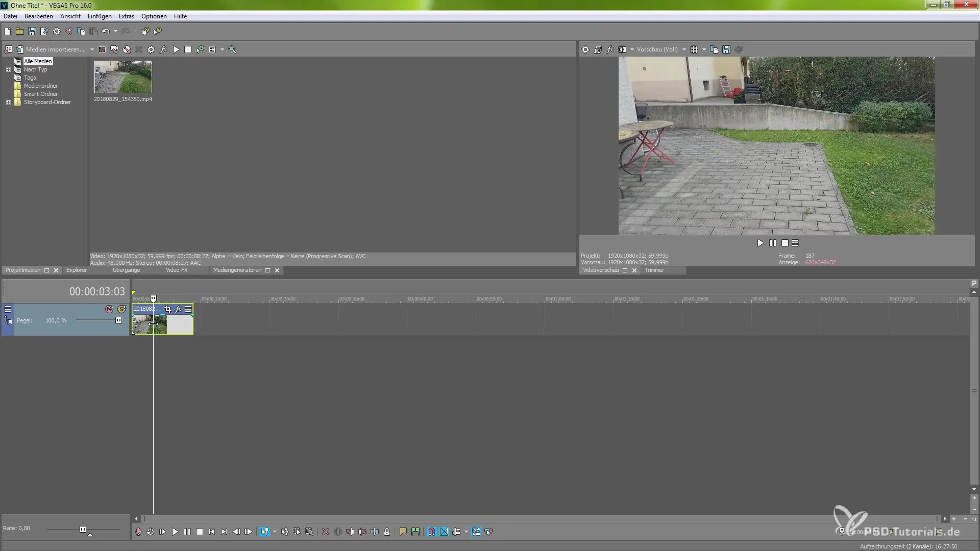Screen dimensions: 980x551
Task: Open the Einfügen menu
Action: point(100,16)
